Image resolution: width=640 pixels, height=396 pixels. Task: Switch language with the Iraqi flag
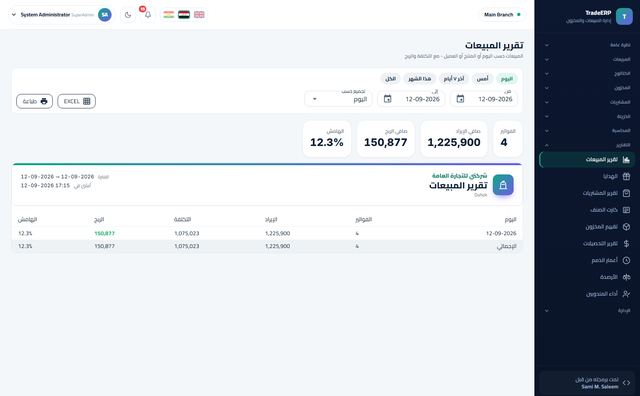(184, 15)
